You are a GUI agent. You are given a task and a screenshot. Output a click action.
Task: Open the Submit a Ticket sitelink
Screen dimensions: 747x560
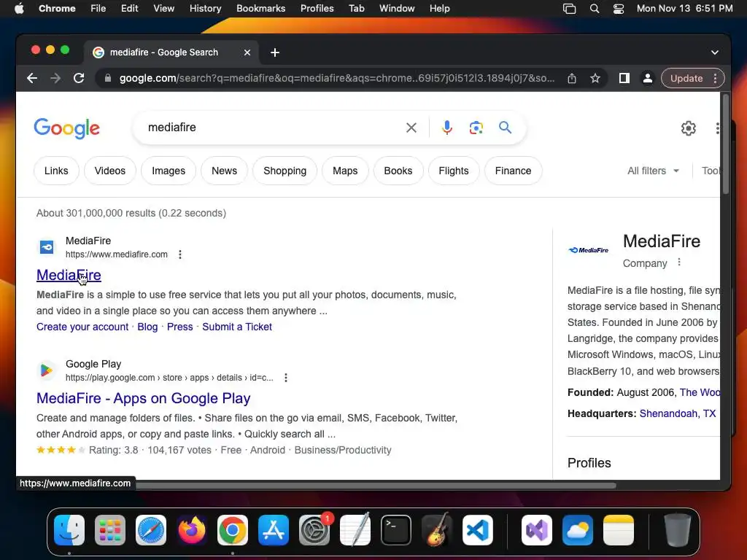[237, 327]
